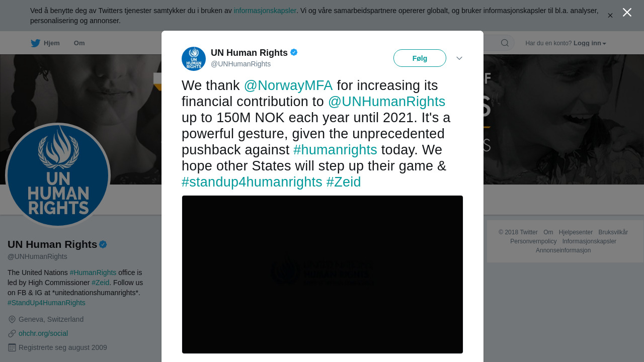Click UN Human Rights avatar in tweet
This screenshot has width=644, height=362.
(194, 59)
